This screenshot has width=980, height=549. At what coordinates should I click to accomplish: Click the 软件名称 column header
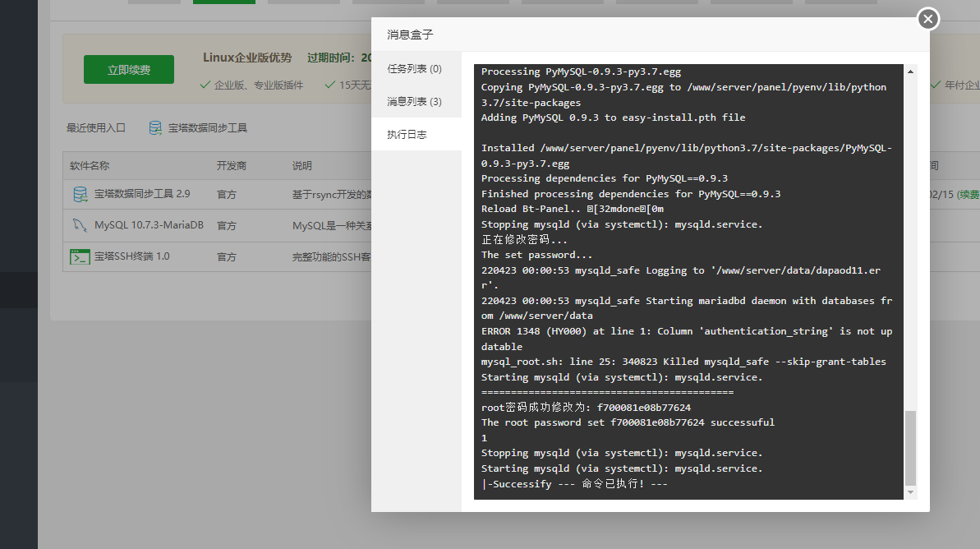(90, 166)
